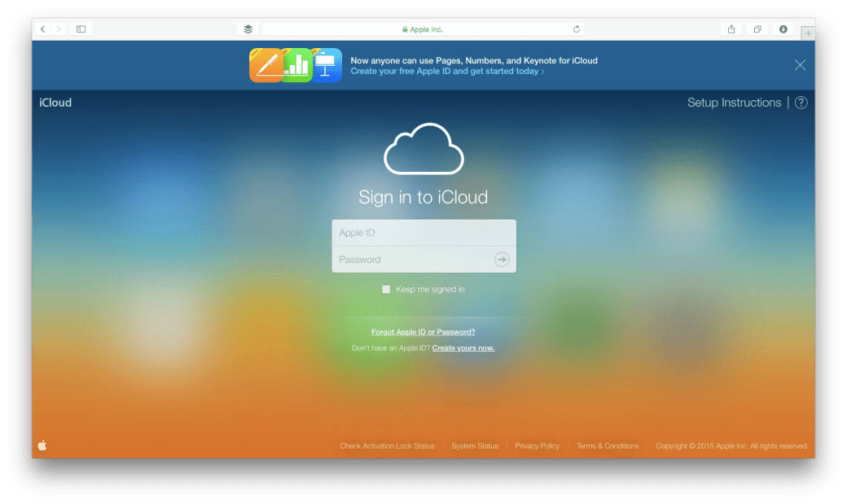Click the Apple ID input field
Image resolution: width=847 pixels, height=504 pixels.
(x=423, y=232)
